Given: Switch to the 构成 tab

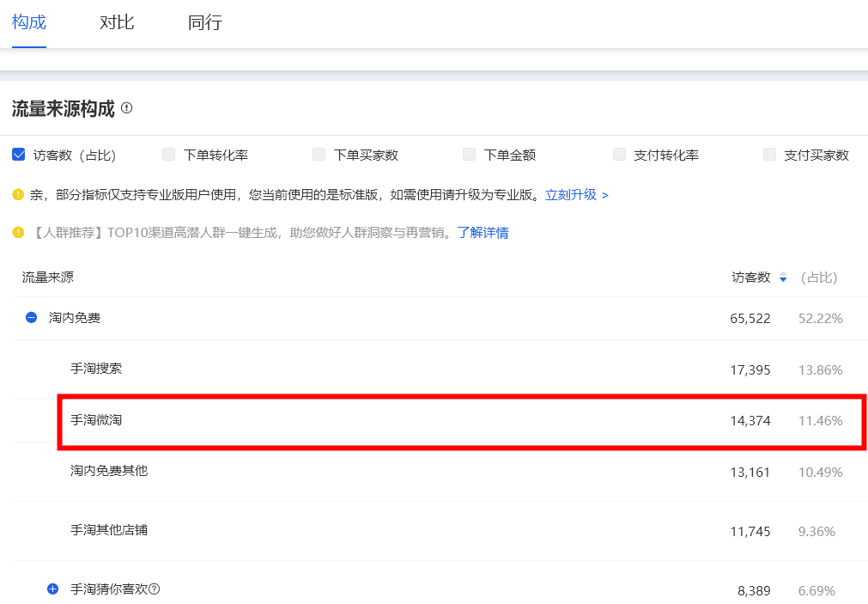Looking at the screenshot, I should 29,22.
